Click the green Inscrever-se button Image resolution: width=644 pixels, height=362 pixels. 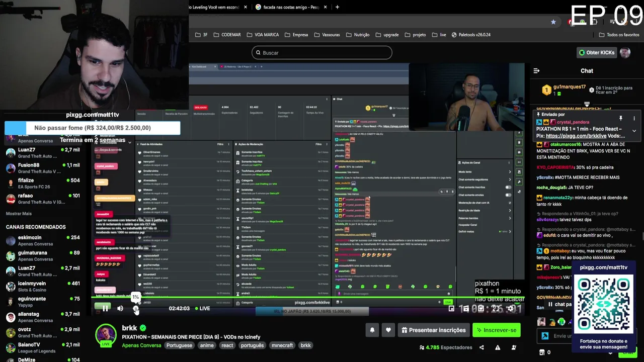pos(496,330)
